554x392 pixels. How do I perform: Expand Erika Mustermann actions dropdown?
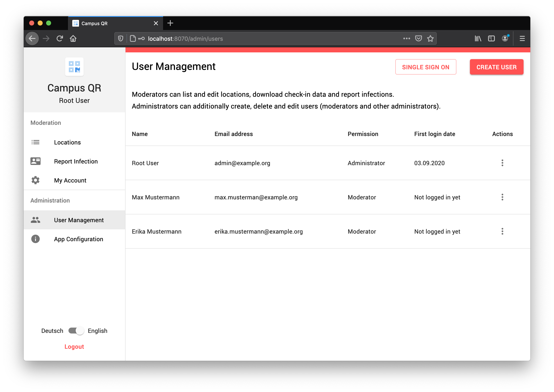502,231
